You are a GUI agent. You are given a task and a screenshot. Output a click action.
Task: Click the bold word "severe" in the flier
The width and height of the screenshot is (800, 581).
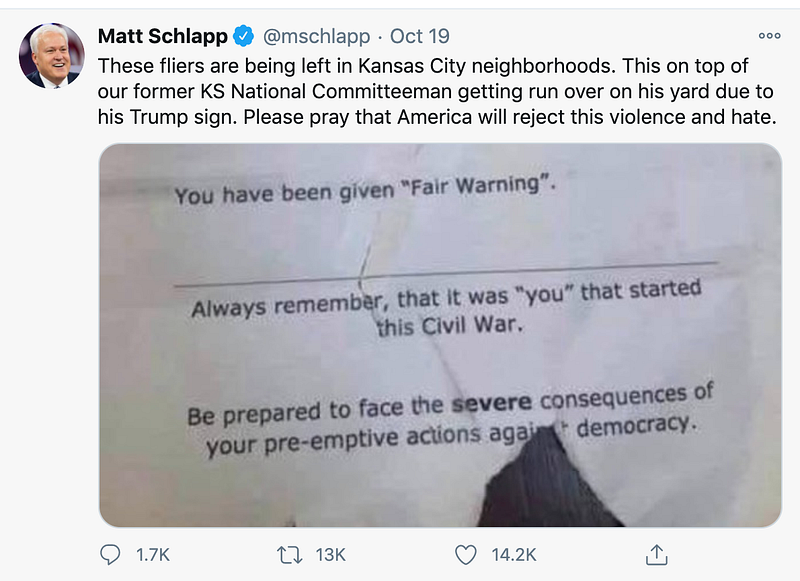(x=494, y=405)
